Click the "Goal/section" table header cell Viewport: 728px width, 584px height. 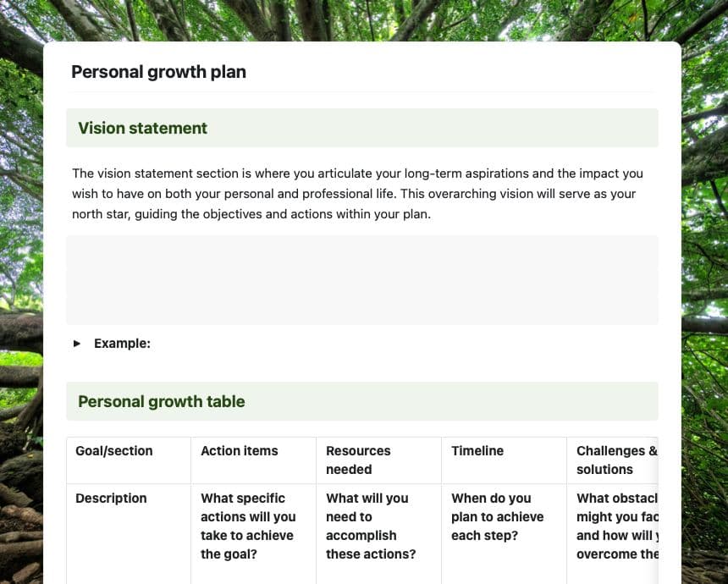[x=114, y=451]
